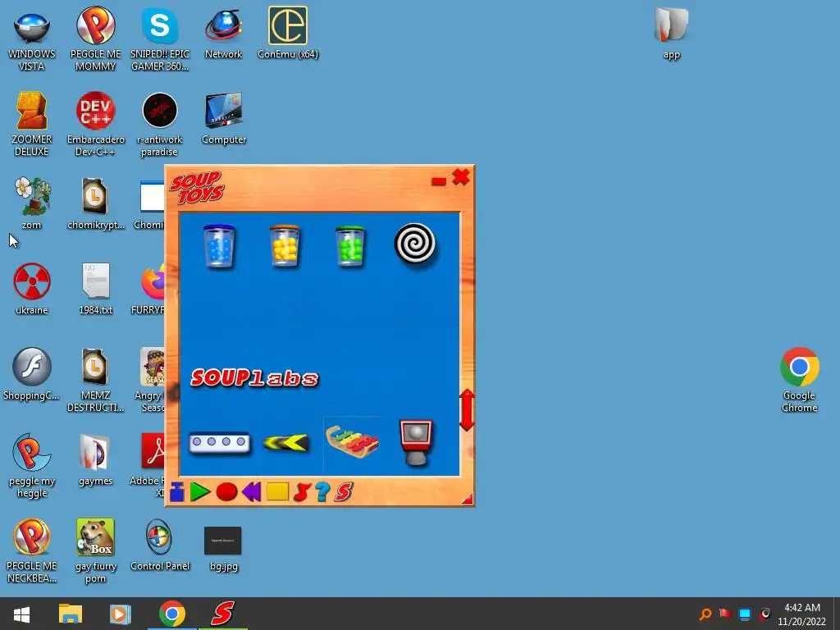Click the blue bottle icon in Soup Toys toolbar
Image resolution: width=840 pixels, height=630 pixels.
point(177,492)
